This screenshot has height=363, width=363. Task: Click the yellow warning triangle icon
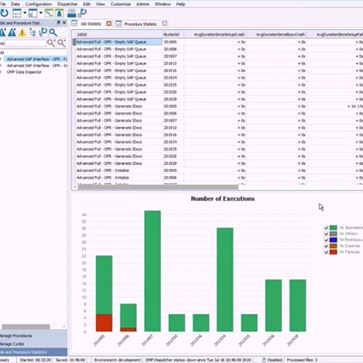click(x=22, y=32)
